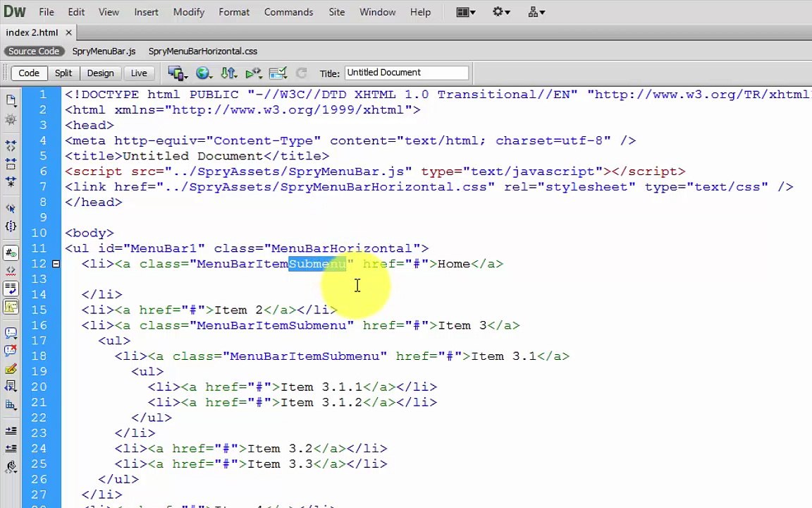Click Show Code Navigator wheel icon
This screenshot has height=508, width=812.
11,120
